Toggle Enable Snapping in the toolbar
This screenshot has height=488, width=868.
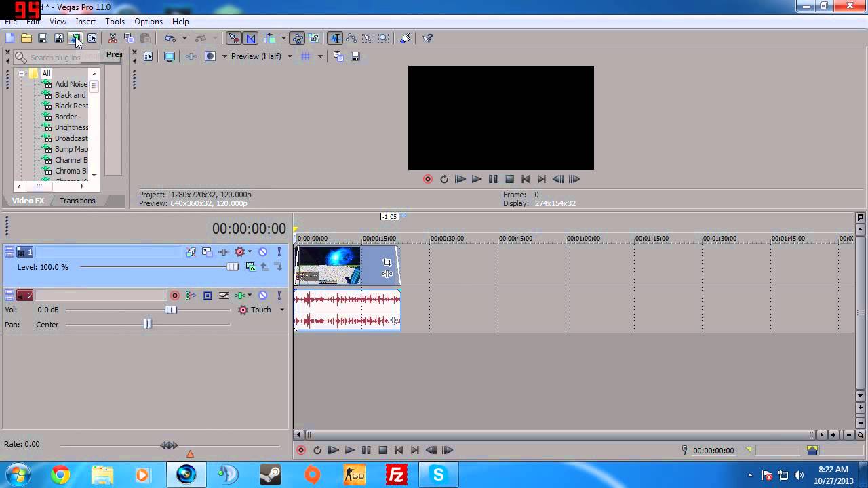pos(234,39)
